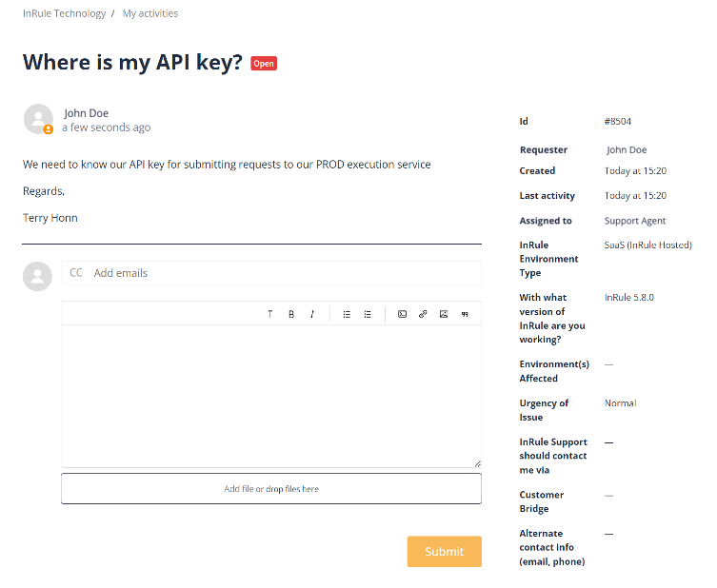Submit the ticket reply
Screen dimensions: 717x588
[x=444, y=552]
